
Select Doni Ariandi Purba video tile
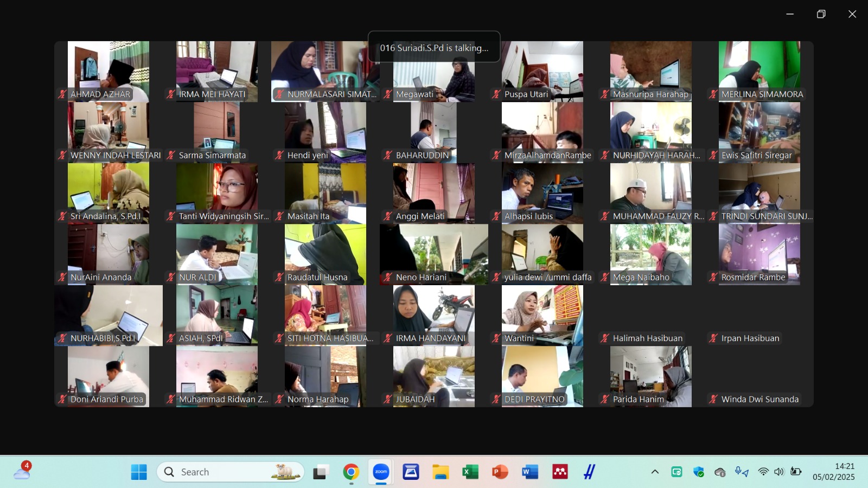click(108, 376)
